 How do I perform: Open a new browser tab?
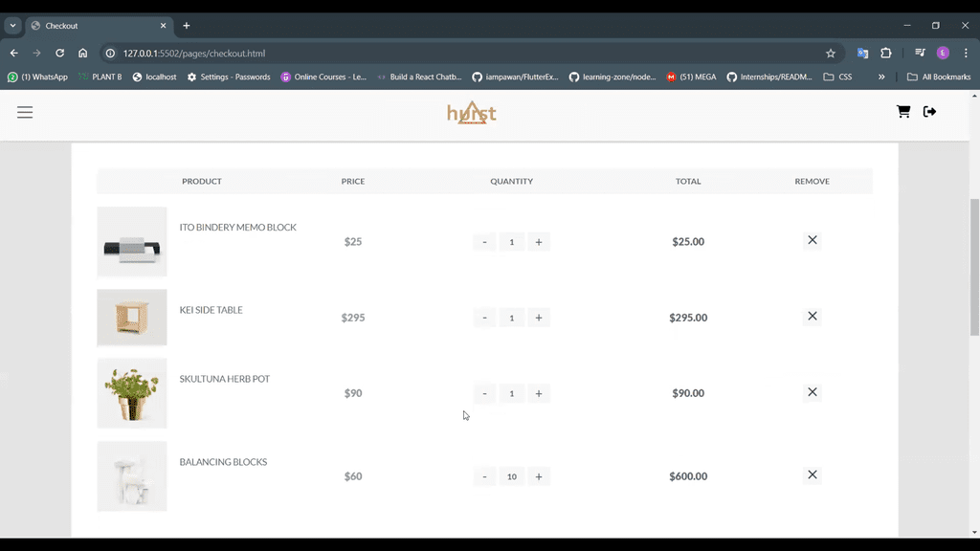click(187, 26)
